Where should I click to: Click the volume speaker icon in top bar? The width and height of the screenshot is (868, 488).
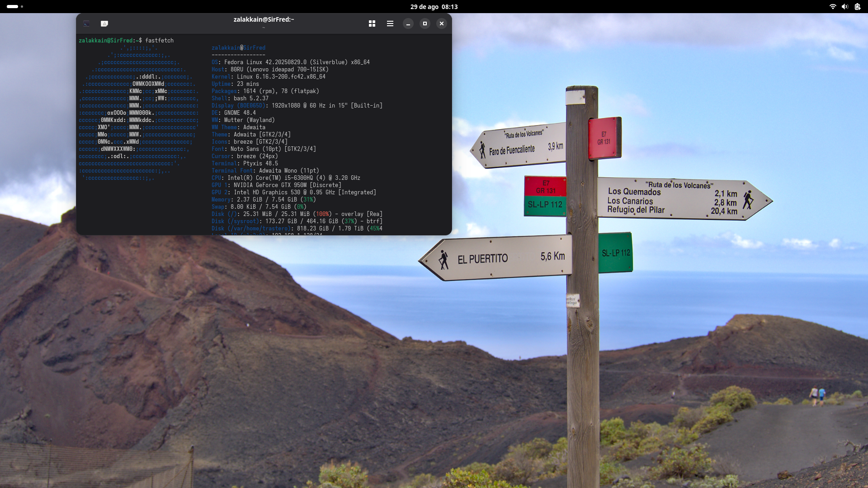coord(844,6)
